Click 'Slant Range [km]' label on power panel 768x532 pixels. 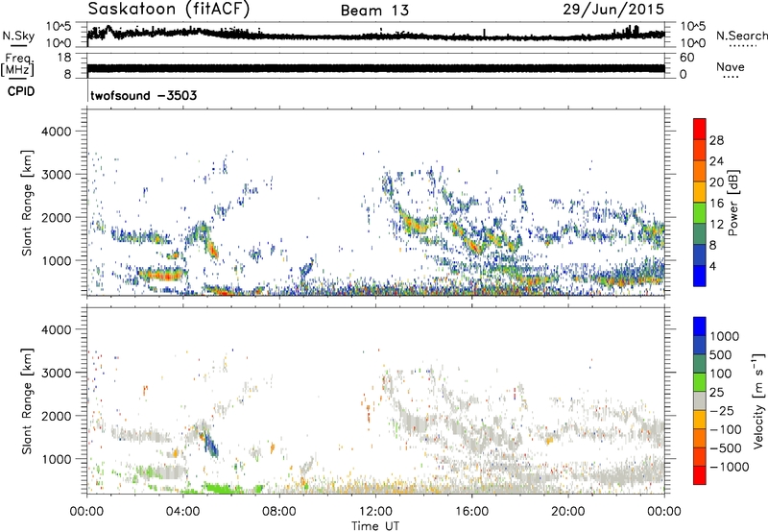[x=27, y=203]
